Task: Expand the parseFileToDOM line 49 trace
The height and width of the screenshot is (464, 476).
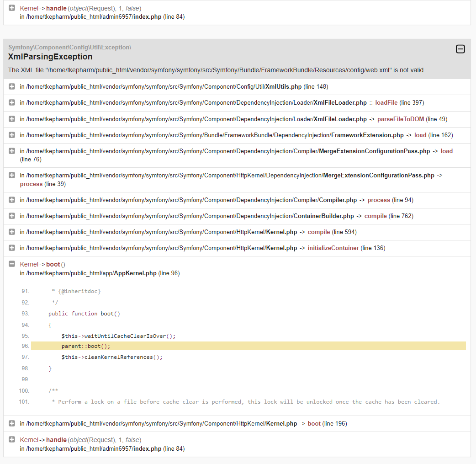Action: pos(12,119)
